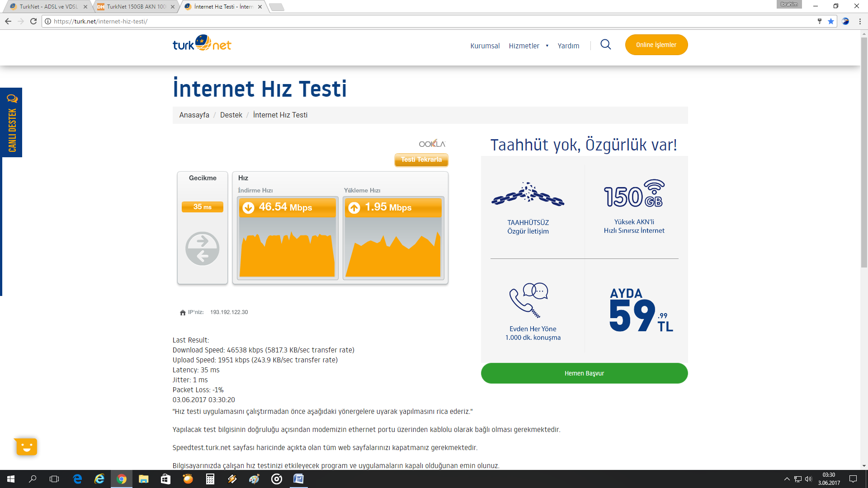Click the TurkNet logo in the header
868x488 pixels.
pyautogui.click(x=202, y=43)
